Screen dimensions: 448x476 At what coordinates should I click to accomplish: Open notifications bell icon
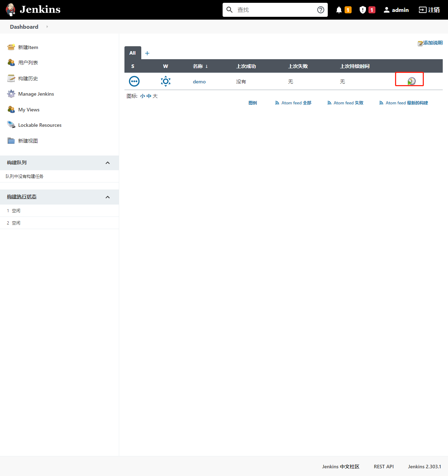(339, 10)
